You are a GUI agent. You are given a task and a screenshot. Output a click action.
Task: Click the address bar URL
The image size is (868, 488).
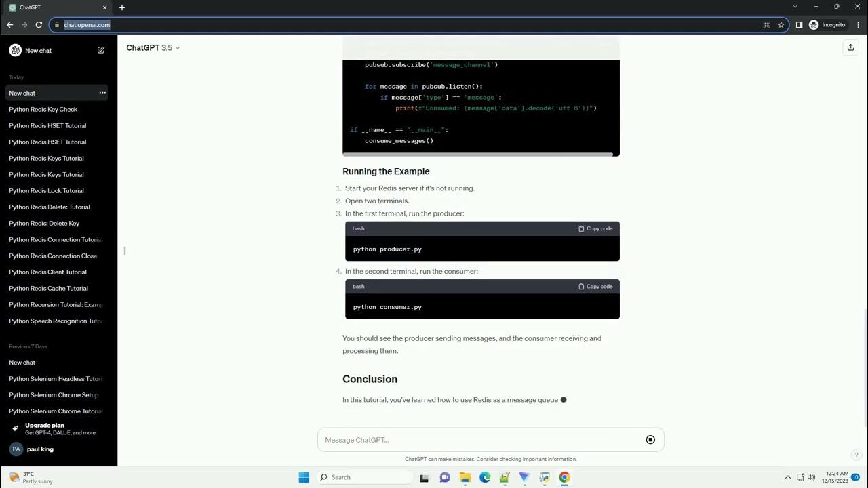(87, 25)
